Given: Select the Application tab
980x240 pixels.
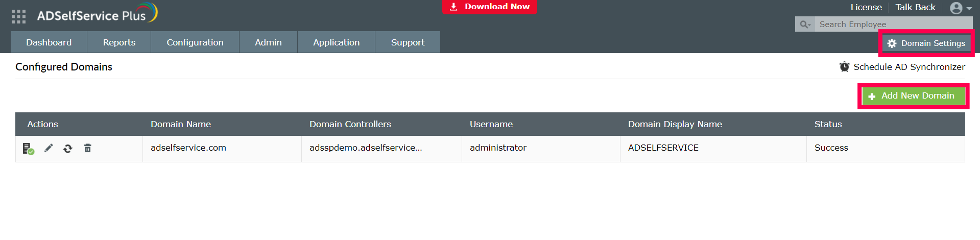Looking at the screenshot, I should coord(336,42).
